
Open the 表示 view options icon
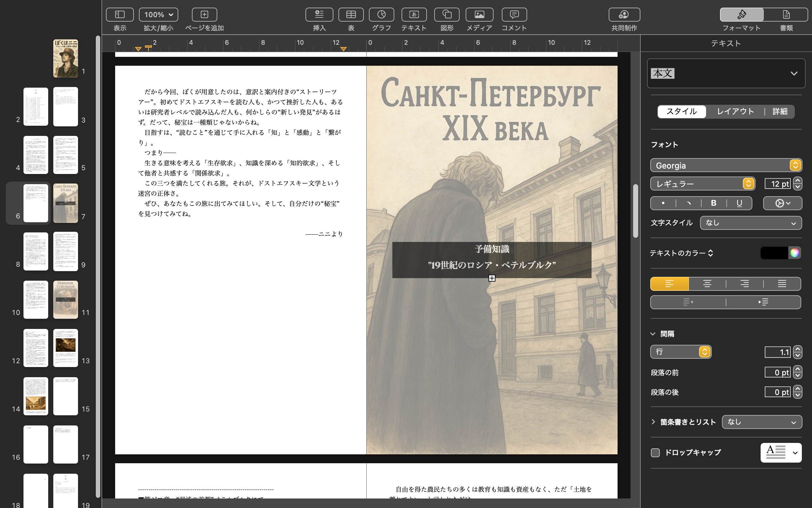pyautogui.click(x=120, y=15)
